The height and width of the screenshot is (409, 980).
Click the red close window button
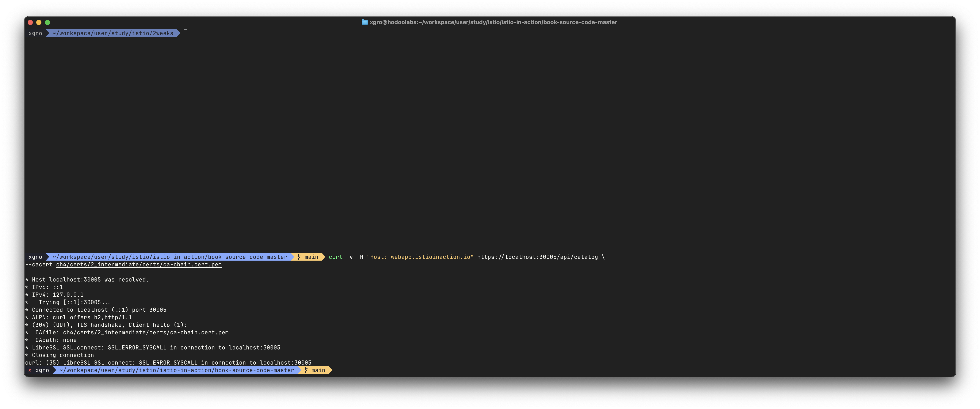30,22
